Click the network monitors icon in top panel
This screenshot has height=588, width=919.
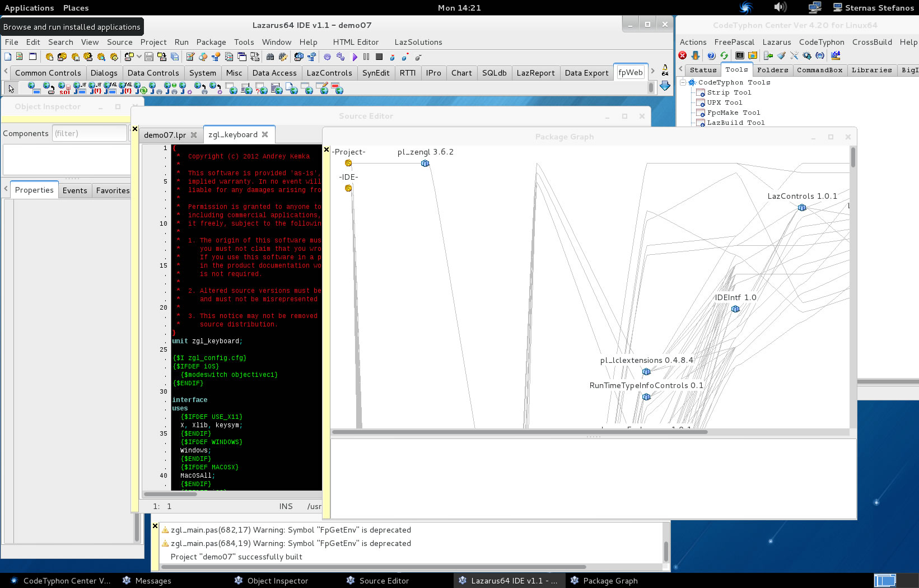click(x=815, y=7)
